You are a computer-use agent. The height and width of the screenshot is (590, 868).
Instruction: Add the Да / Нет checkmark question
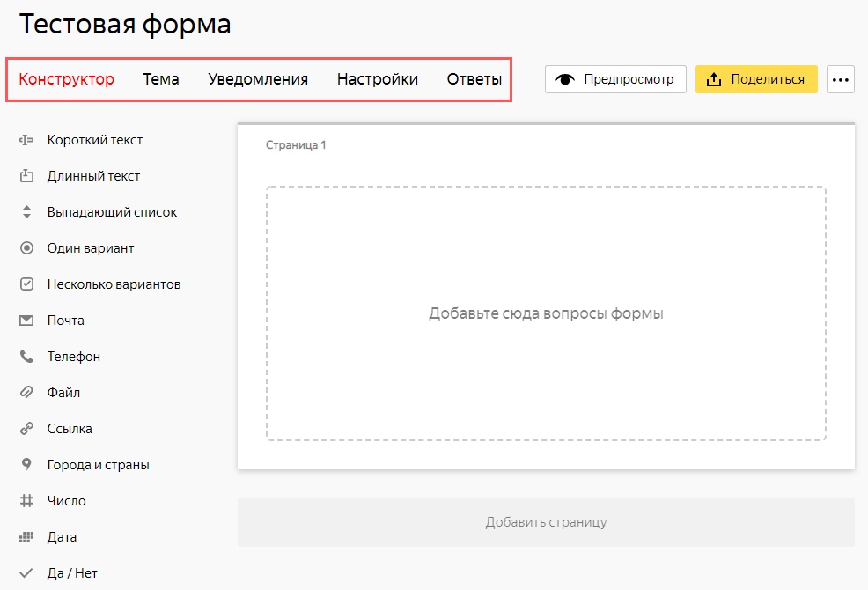pyautogui.click(x=72, y=573)
